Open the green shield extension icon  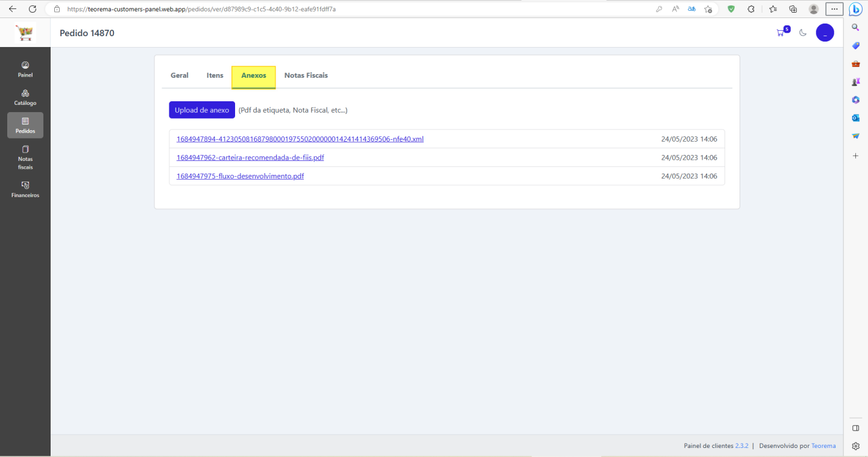[x=731, y=9]
